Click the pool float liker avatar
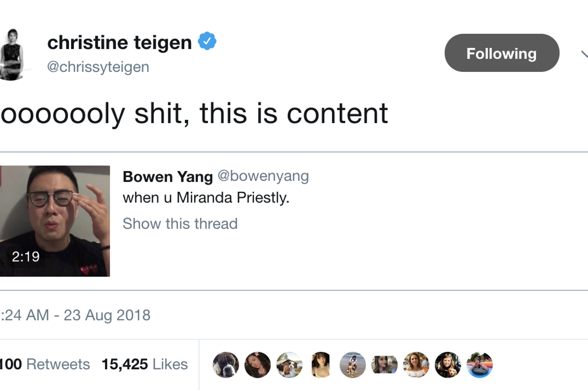This screenshot has width=588, height=390. click(x=479, y=365)
